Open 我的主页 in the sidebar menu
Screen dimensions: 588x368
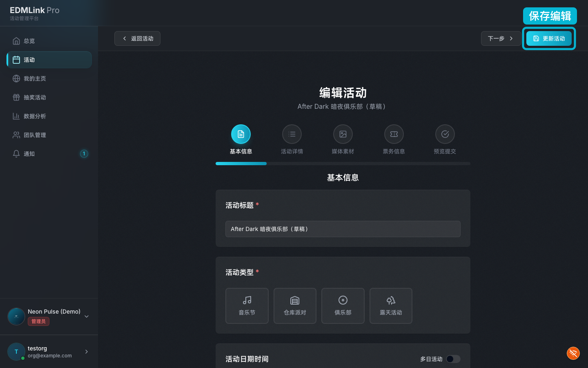coord(49,79)
